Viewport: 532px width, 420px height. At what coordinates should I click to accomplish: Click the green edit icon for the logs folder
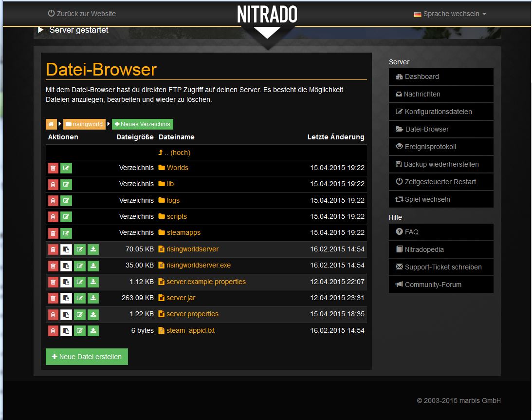(x=66, y=201)
